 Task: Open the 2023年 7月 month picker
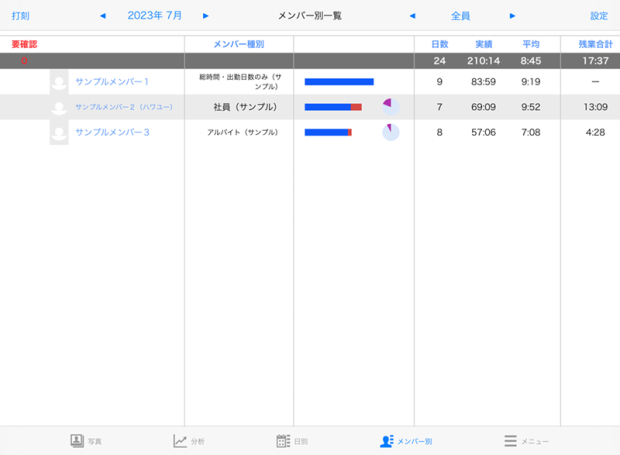click(154, 16)
